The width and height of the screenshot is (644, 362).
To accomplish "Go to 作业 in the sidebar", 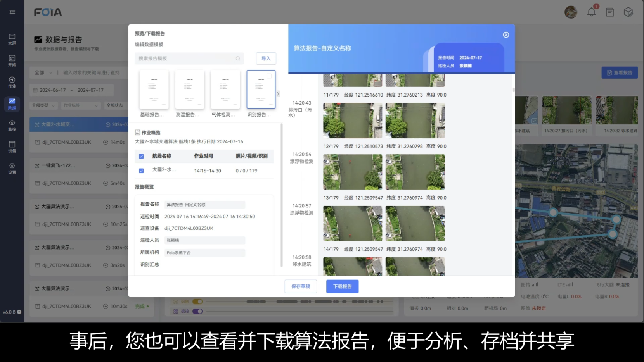I will click(x=12, y=82).
